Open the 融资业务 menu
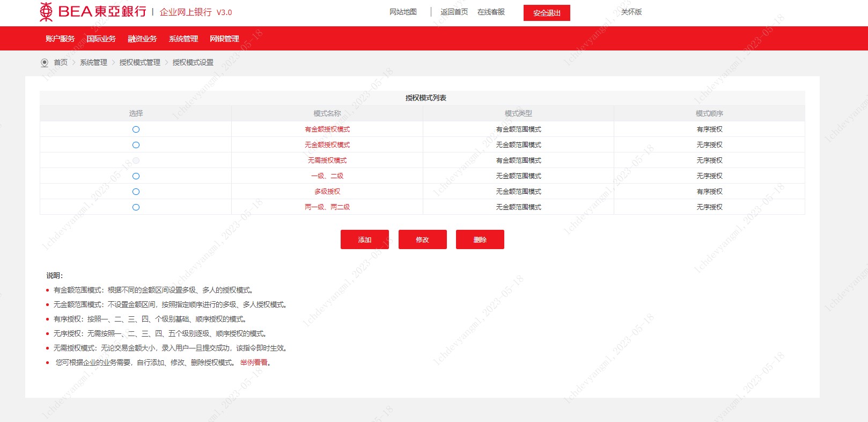This screenshot has width=868, height=422. 142,39
